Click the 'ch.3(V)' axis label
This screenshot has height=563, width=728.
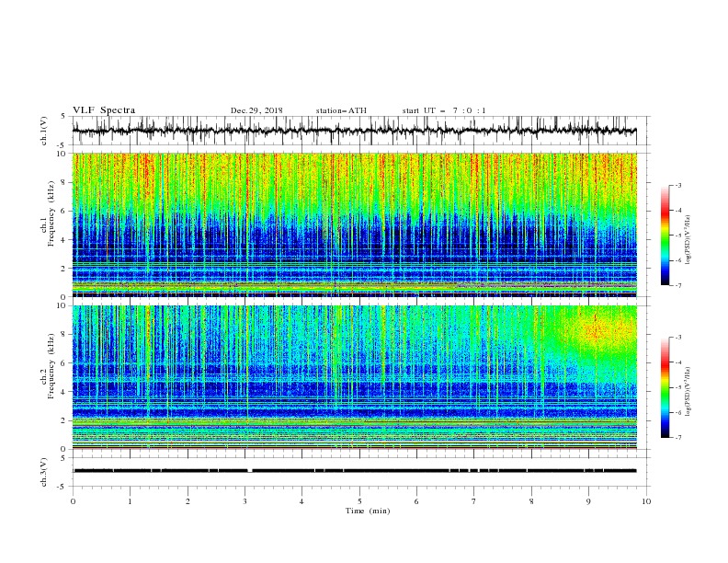[44, 472]
